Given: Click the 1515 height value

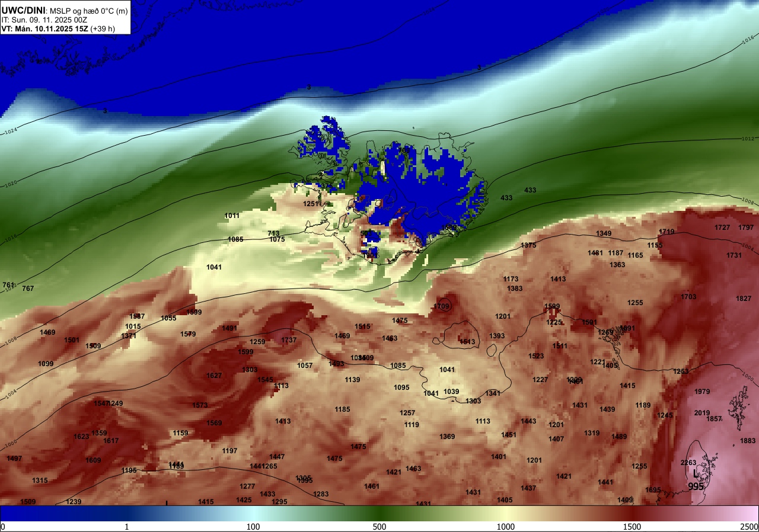Looking at the screenshot, I should click(362, 326).
